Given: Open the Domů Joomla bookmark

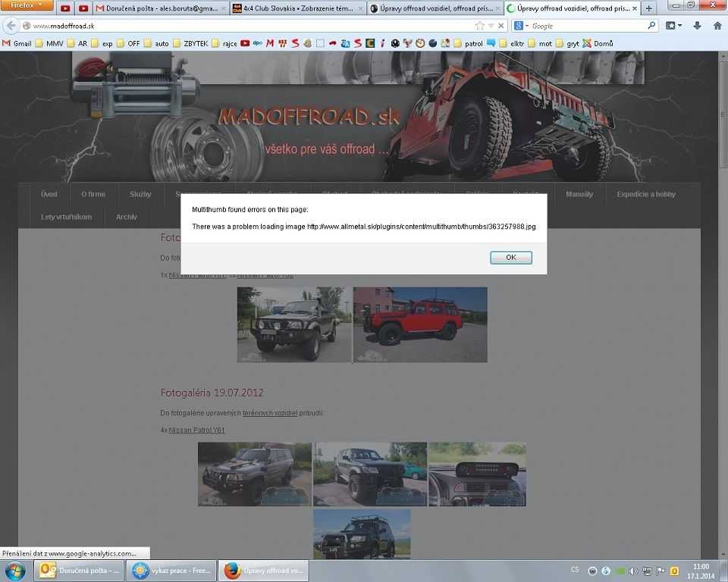Looking at the screenshot, I should (x=598, y=44).
